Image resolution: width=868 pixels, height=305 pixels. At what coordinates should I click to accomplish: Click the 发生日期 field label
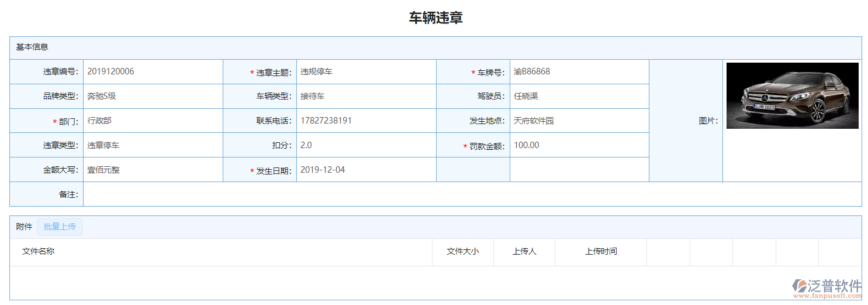pyautogui.click(x=274, y=172)
